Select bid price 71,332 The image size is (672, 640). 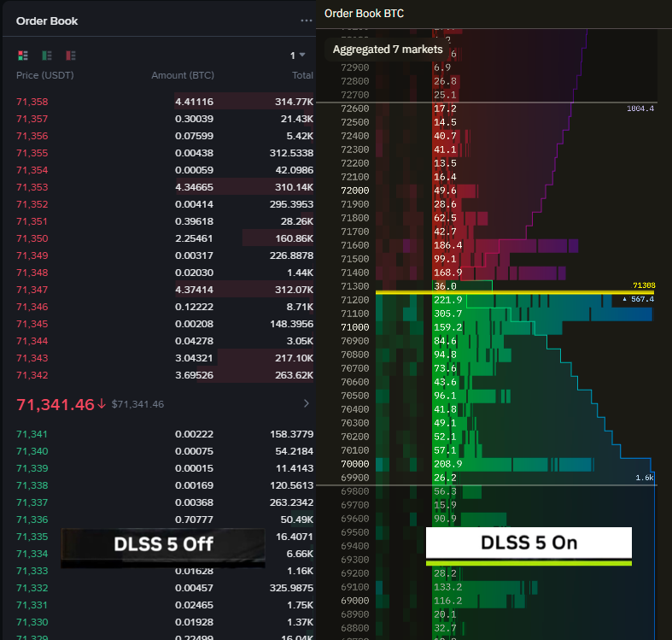(x=32, y=588)
